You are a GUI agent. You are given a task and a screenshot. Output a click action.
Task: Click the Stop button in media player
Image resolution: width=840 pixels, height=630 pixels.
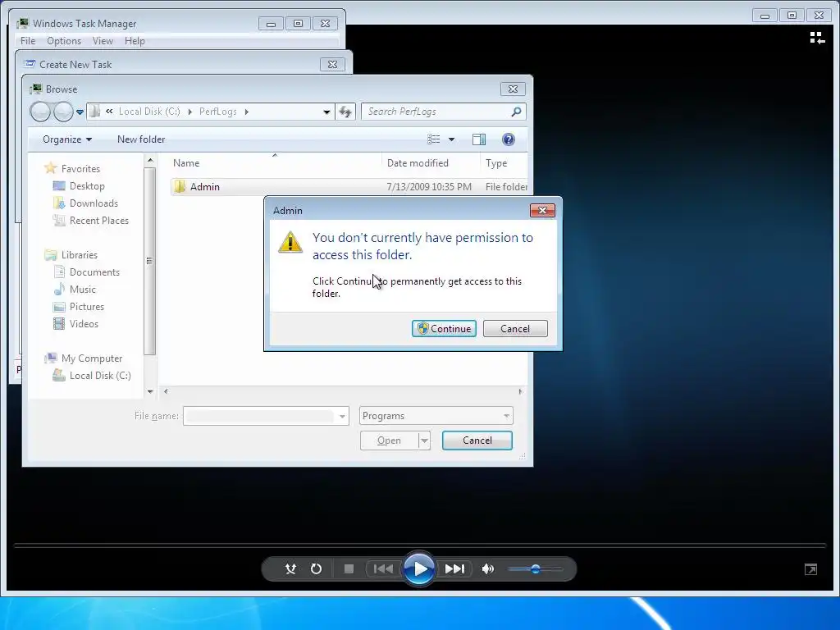pyautogui.click(x=349, y=568)
